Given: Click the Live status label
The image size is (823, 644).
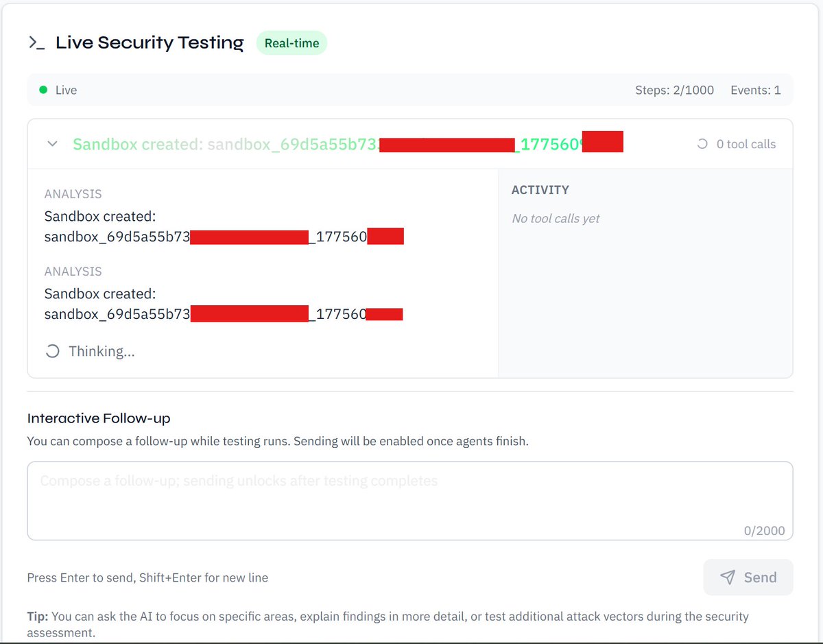Looking at the screenshot, I should (66, 90).
